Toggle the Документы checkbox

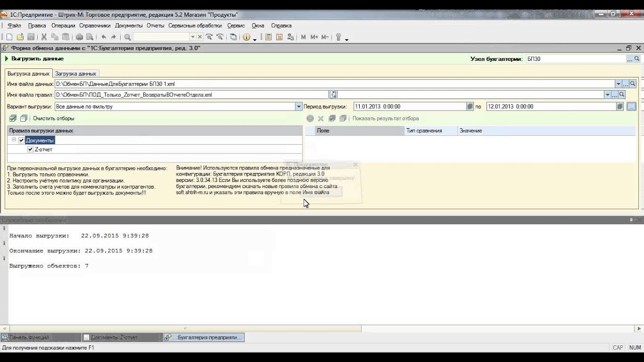tap(21, 140)
